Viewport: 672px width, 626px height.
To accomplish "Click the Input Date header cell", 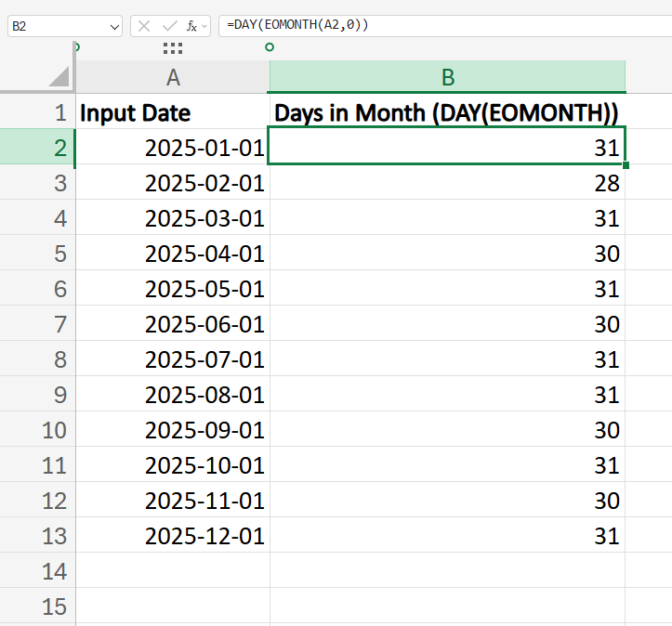I will click(173, 113).
